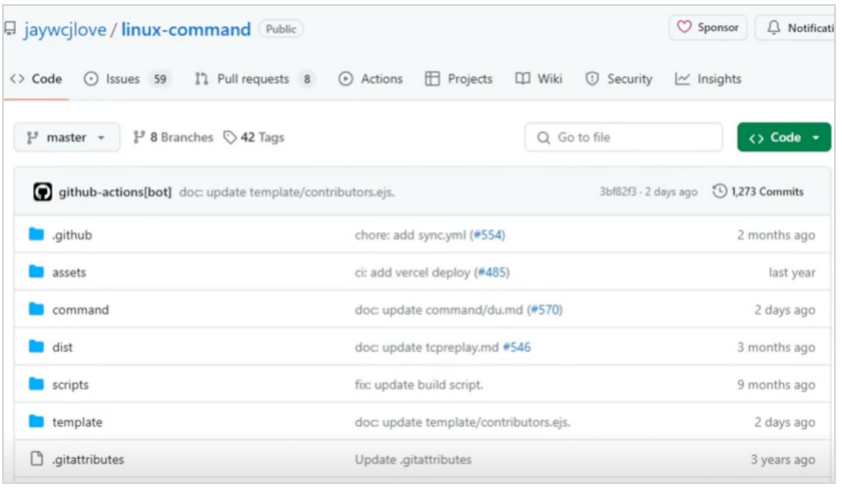Click the .gitattributes file icon

coord(37,459)
